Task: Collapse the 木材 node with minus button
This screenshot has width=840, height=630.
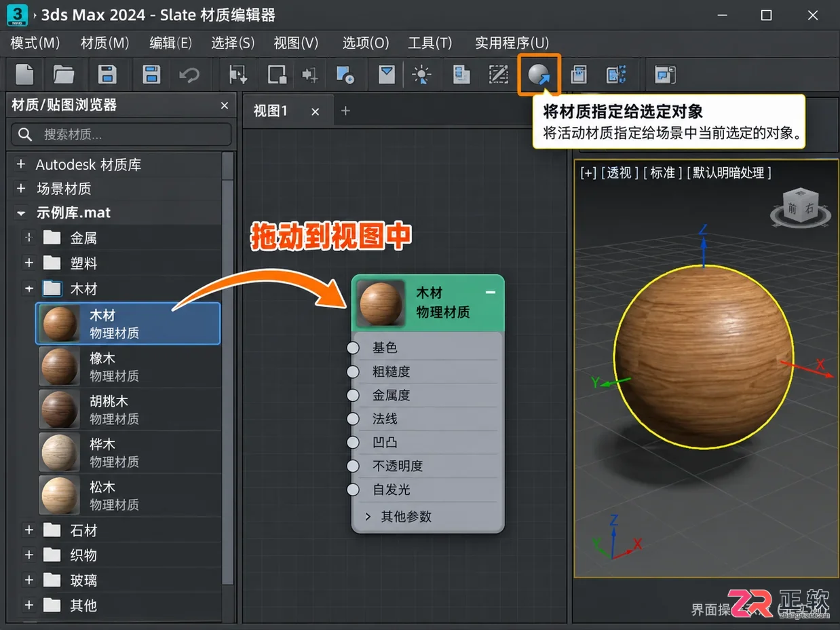Action: [491, 292]
